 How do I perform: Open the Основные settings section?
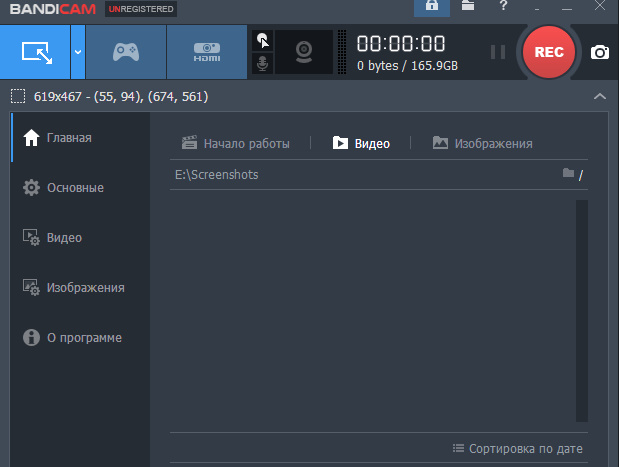(x=81, y=188)
